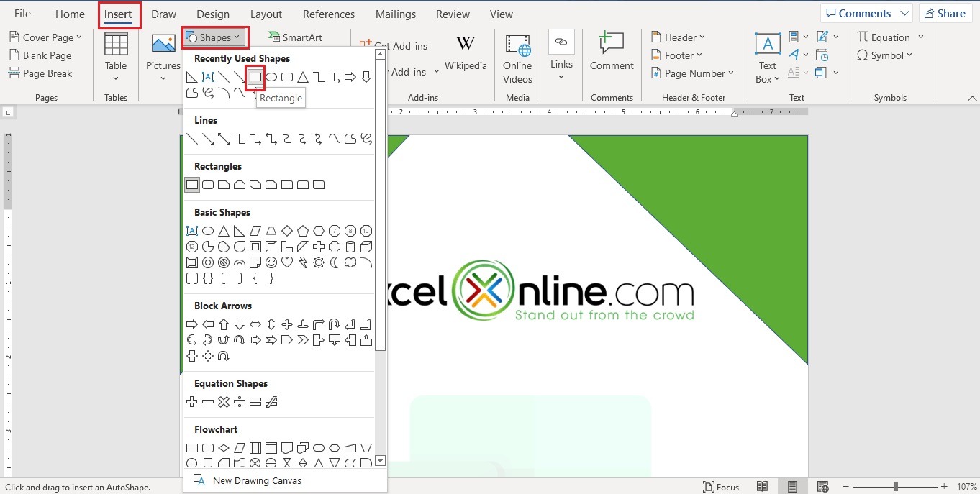The image size is (980, 494).
Task: Select the Rectangle in Recently Used Shapes
Action: pyautogui.click(x=255, y=77)
